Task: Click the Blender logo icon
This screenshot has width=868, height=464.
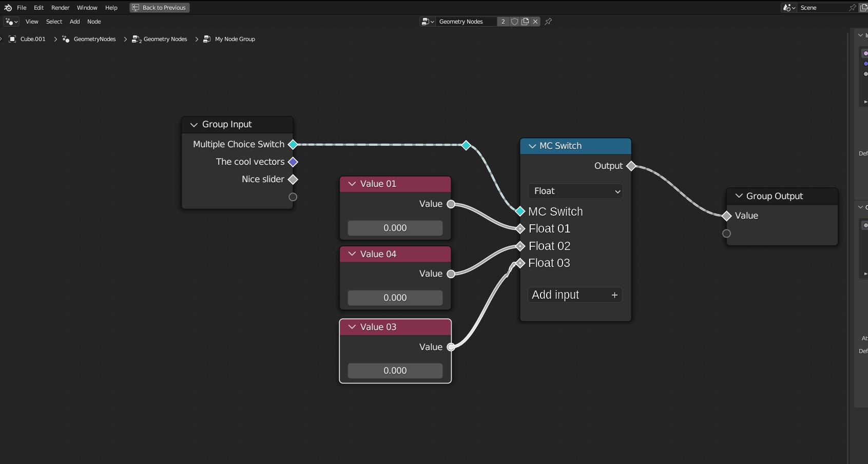Action: click(8, 8)
